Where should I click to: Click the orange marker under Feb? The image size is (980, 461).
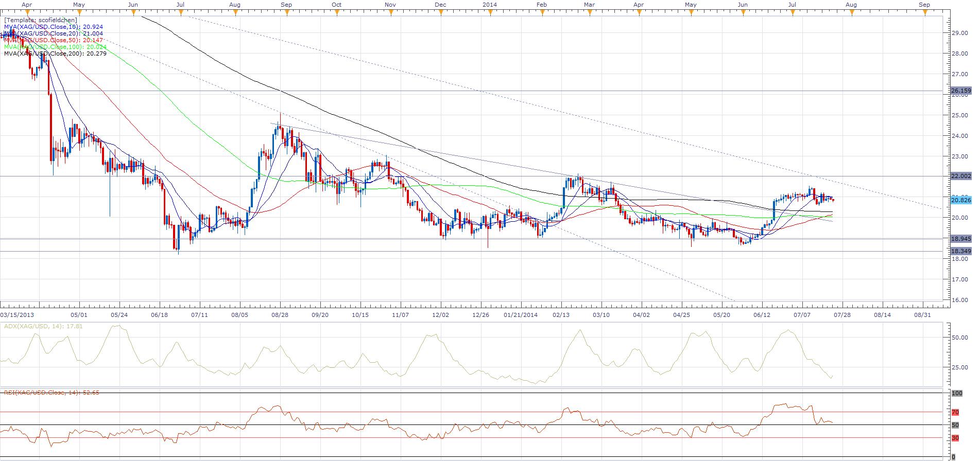[542, 13]
